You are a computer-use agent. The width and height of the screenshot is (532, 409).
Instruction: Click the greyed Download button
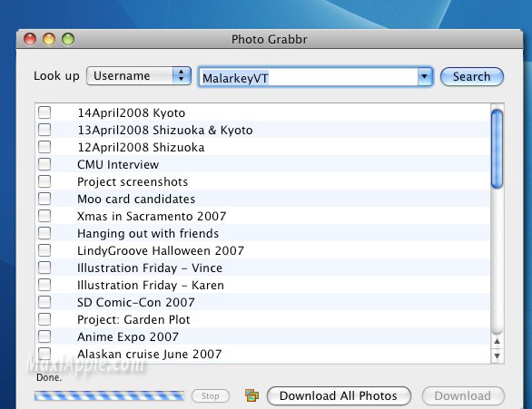coord(463,395)
